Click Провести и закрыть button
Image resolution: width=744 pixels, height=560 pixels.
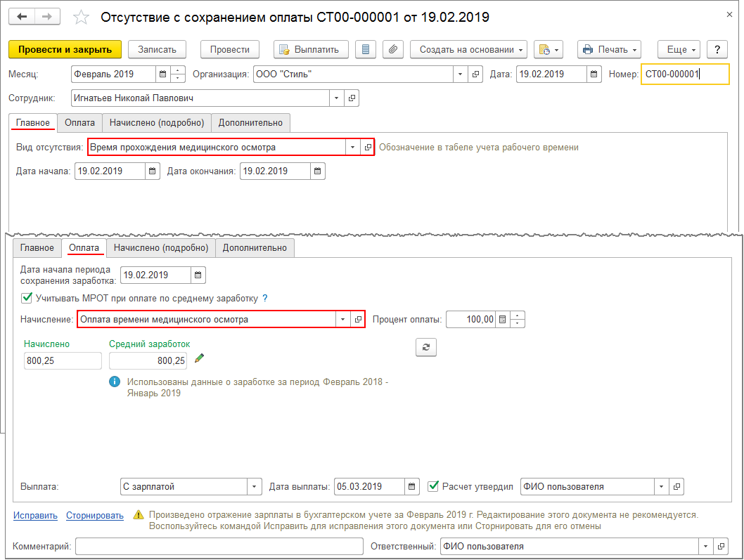point(65,49)
